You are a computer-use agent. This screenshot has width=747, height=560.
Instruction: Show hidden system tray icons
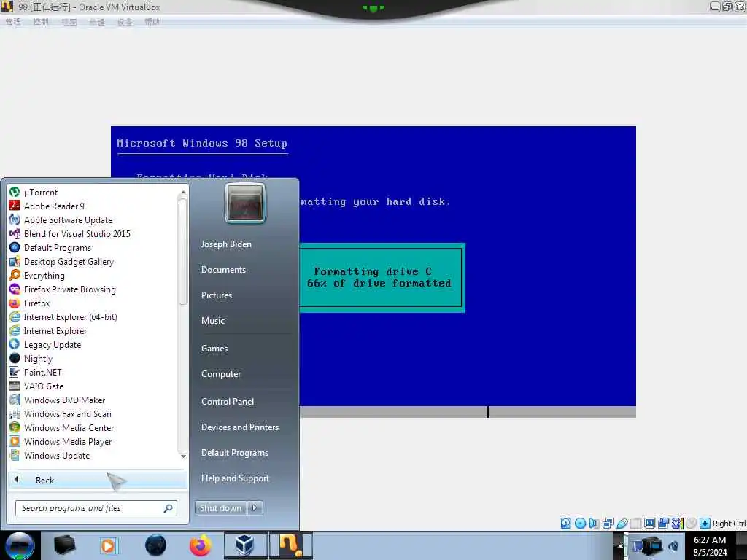(619, 545)
